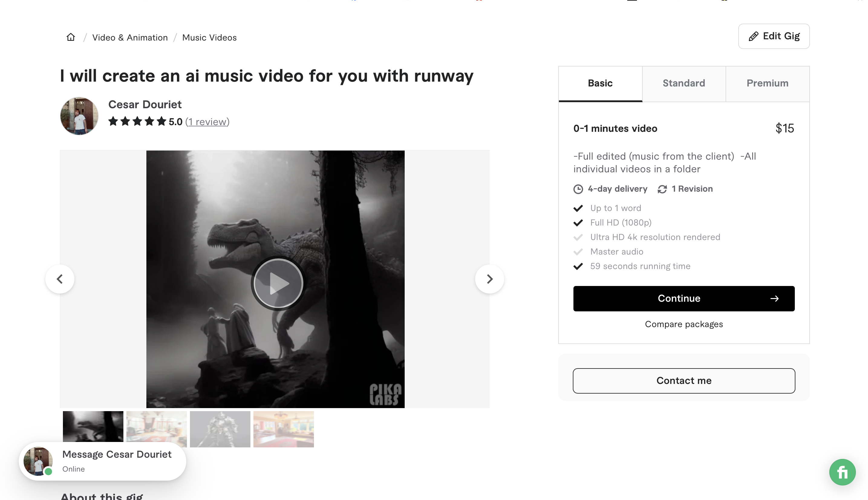Viewport: 868px width, 500px height.
Task: Click the home breadcrumb icon
Action: 71,37
